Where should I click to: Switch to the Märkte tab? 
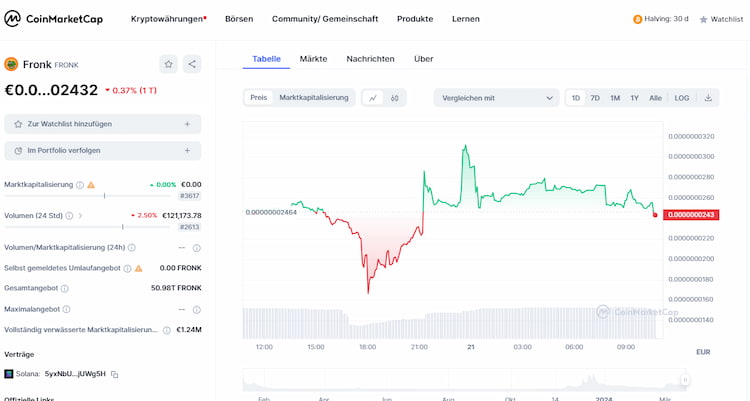pyautogui.click(x=313, y=59)
